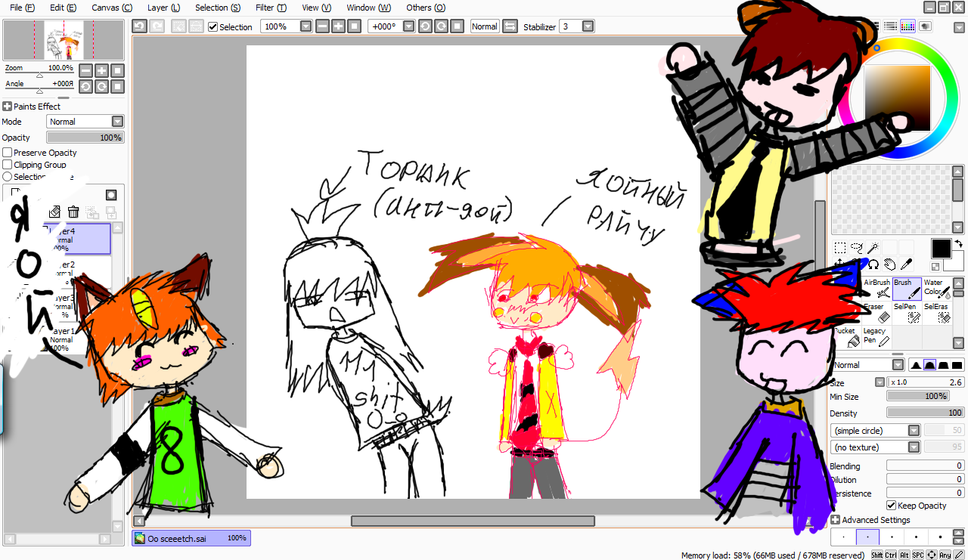Delete the layer with the trash icon
The width and height of the screenshot is (968, 560).
[x=73, y=212]
